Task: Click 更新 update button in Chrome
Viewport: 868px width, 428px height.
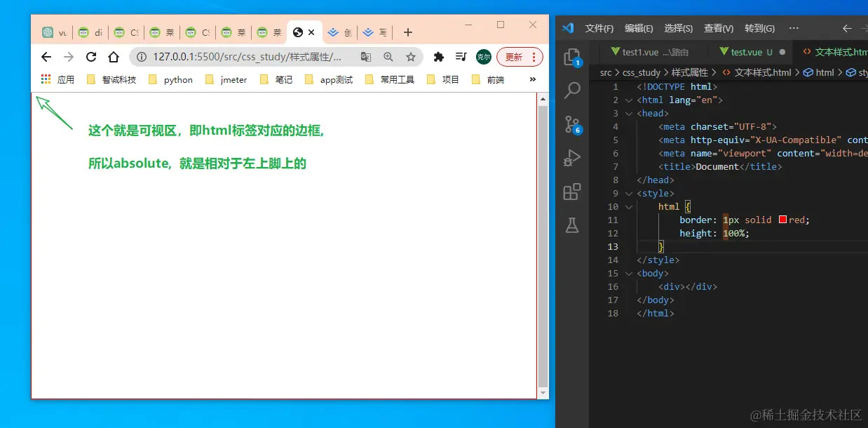Action: (520, 57)
